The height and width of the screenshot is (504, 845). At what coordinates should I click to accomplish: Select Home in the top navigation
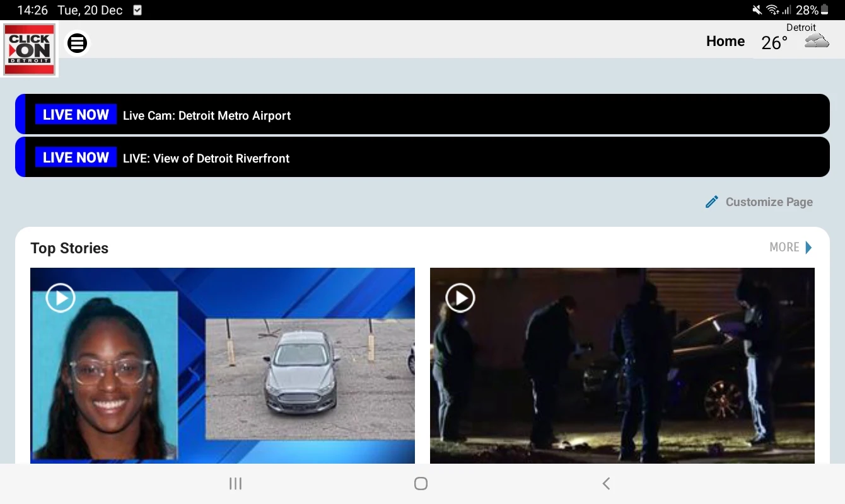[725, 41]
